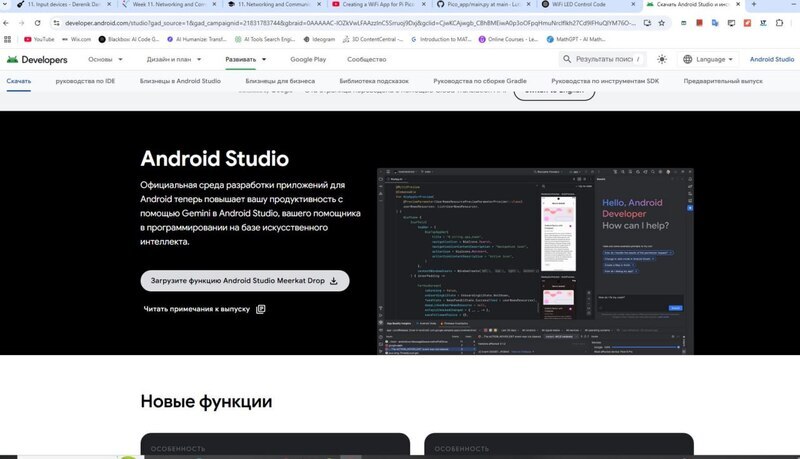The width and height of the screenshot is (800, 459).
Task: Click the globe icon beside Language
Action: tap(687, 59)
